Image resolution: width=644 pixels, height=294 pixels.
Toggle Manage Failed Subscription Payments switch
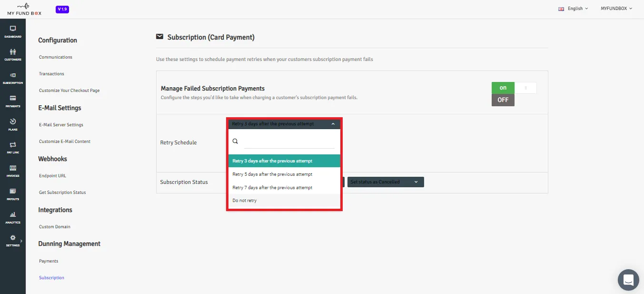(514, 88)
